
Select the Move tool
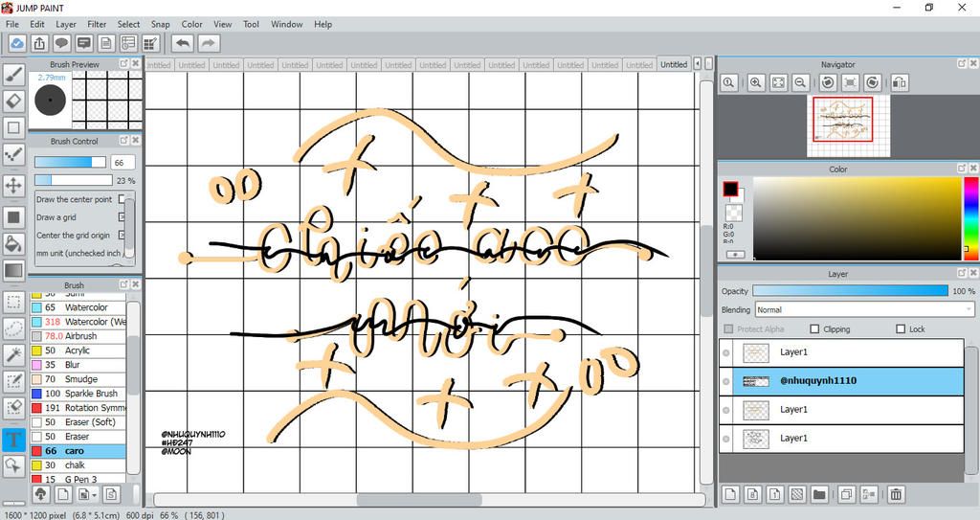[13, 185]
